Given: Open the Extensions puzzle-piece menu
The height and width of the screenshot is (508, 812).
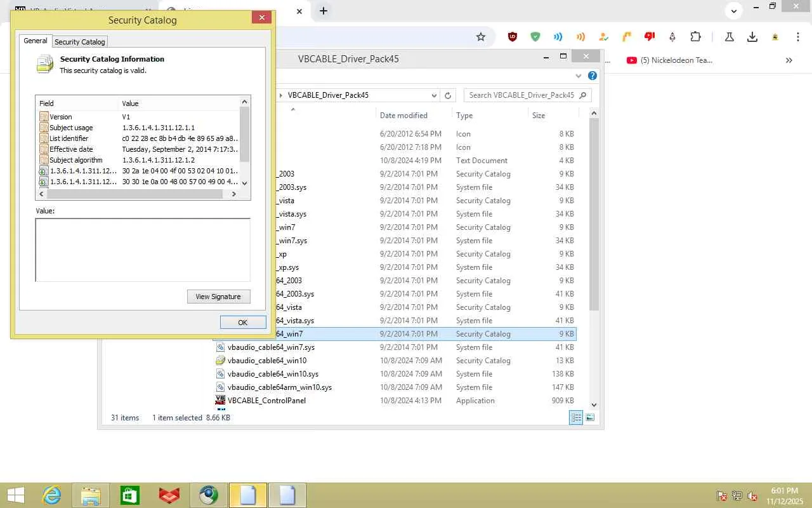Looking at the screenshot, I should pyautogui.click(x=695, y=37).
